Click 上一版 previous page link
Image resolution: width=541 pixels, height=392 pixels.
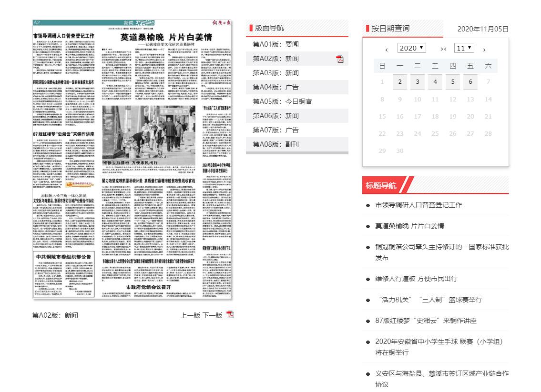(190, 315)
